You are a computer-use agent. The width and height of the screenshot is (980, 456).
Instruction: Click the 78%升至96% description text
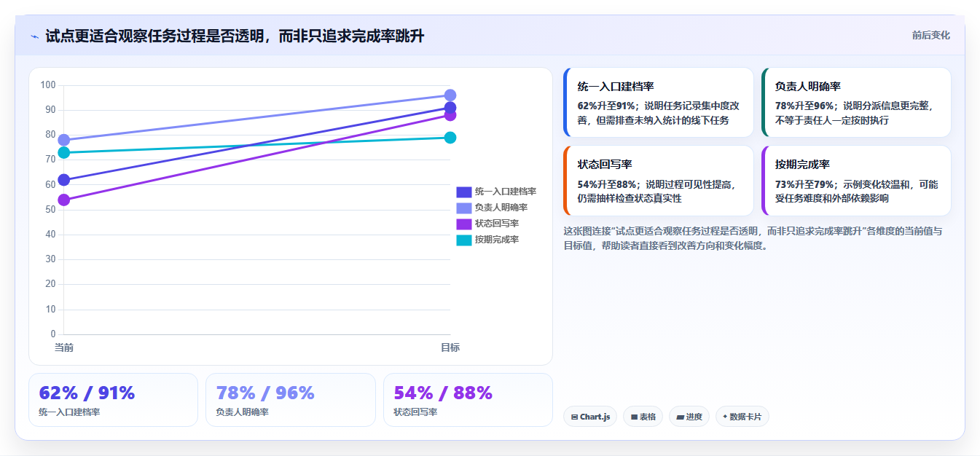pos(855,113)
